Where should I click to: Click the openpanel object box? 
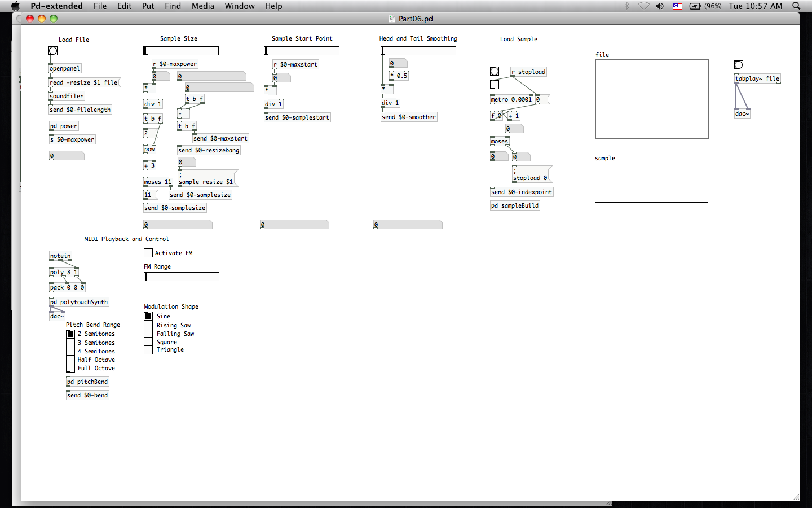point(65,68)
